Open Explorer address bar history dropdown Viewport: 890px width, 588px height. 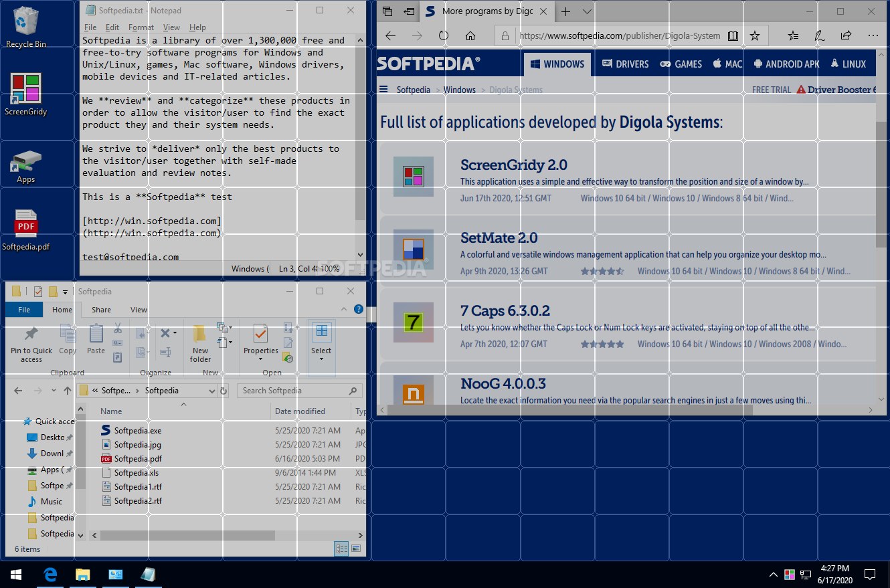point(212,391)
